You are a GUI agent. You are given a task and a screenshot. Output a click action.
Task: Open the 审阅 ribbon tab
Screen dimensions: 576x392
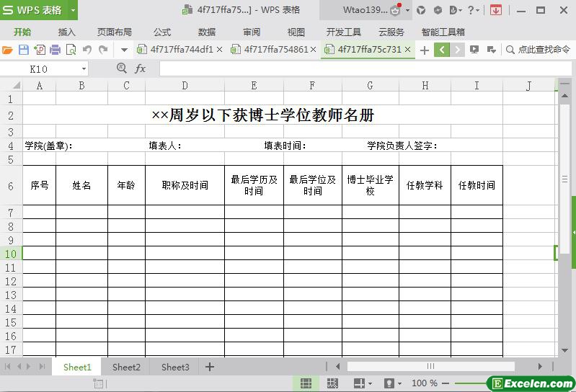(252, 32)
